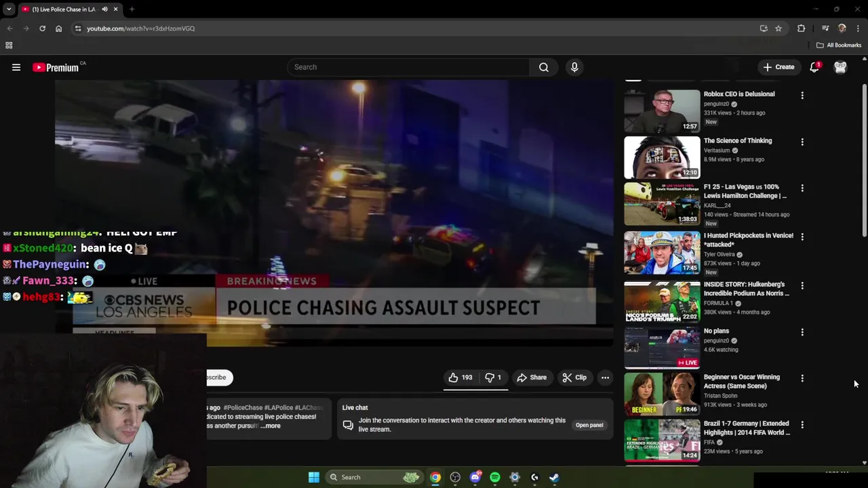
Task: Open the YouTube hamburger guide menu
Action: [x=16, y=67]
